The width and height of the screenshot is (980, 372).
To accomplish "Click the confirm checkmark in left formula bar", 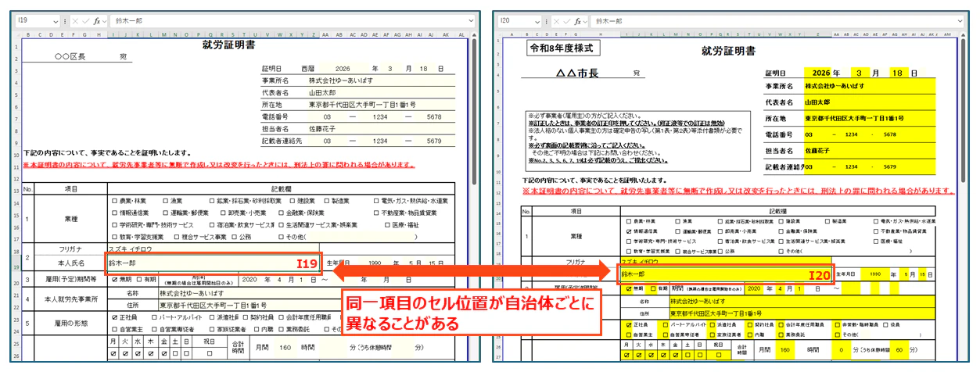I will tap(87, 21).
